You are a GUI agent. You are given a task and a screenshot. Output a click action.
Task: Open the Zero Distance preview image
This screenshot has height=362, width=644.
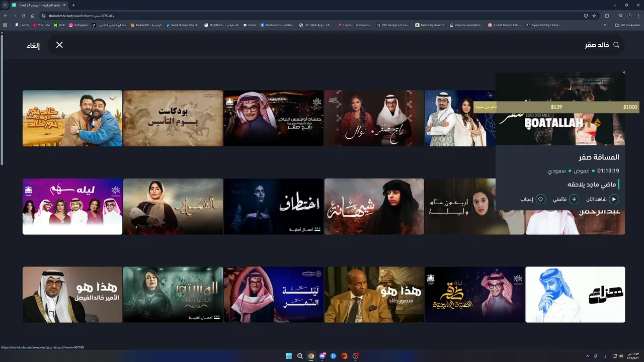[x=560, y=109]
